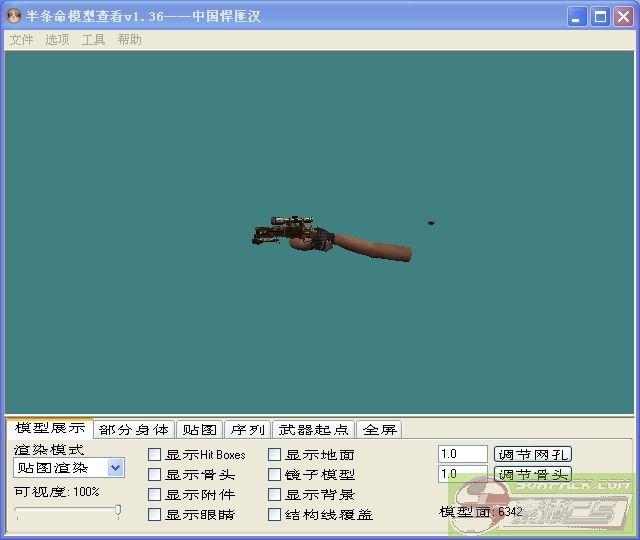Click the app icon in the title bar
640x540 pixels.
[x=14, y=16]
